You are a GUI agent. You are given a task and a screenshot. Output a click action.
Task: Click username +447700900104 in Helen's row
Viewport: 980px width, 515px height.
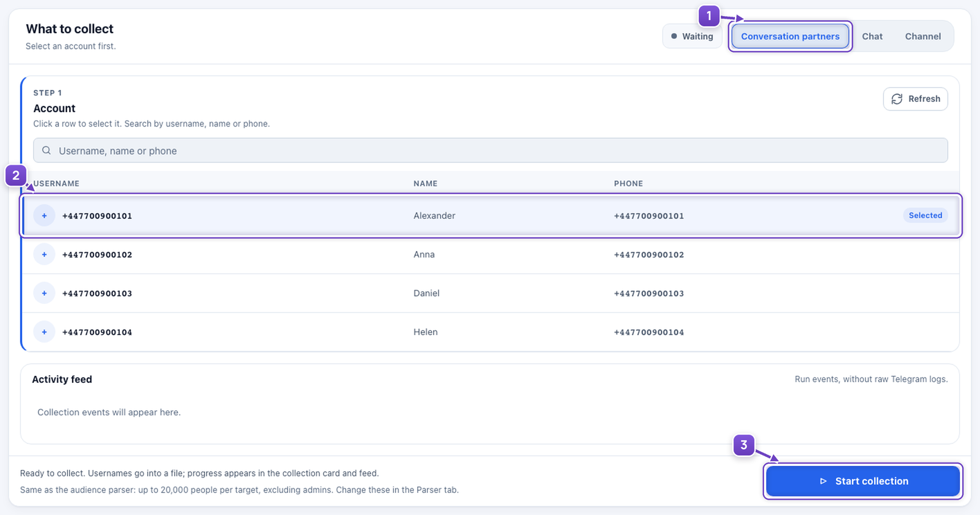pyautogui.click(x=97, y=332)
